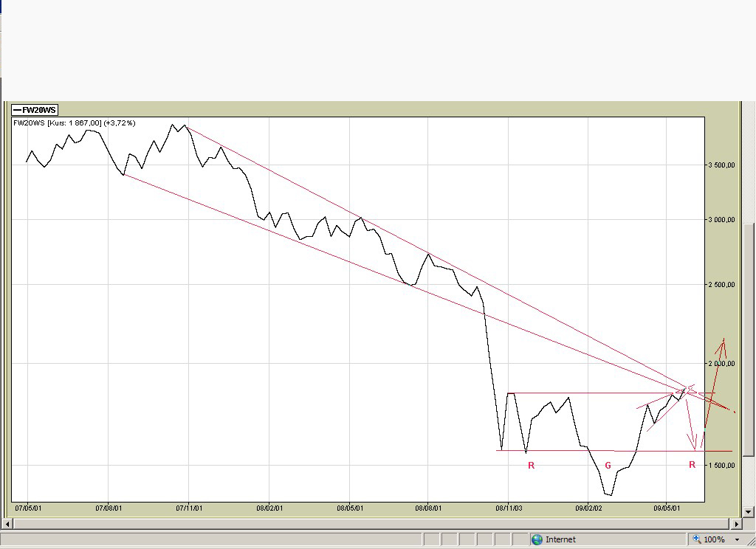Click the right red R annotation letter
The image size is (756, 549).
click(693, 465)
